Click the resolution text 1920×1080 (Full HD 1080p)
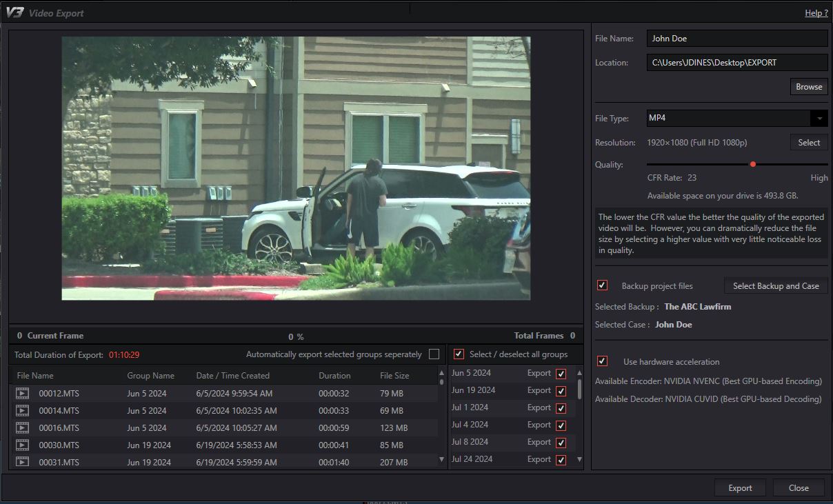The image size is (833, 504). [x=696, y=143]
